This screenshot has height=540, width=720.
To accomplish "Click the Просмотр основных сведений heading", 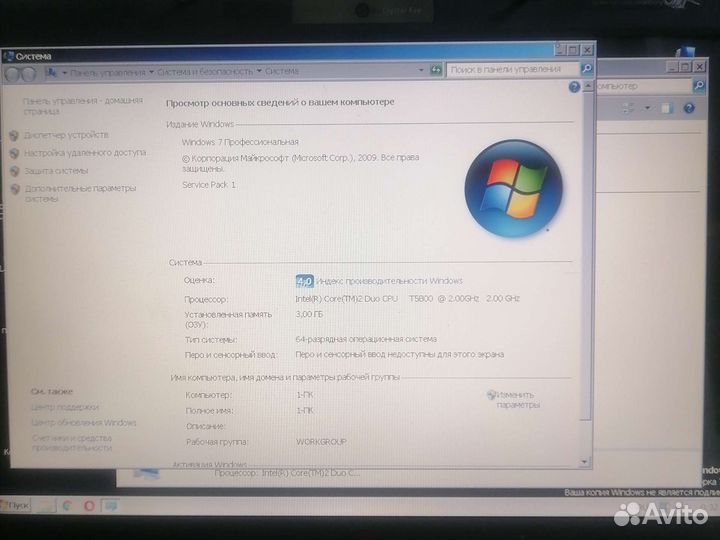I will pos(280,102).
